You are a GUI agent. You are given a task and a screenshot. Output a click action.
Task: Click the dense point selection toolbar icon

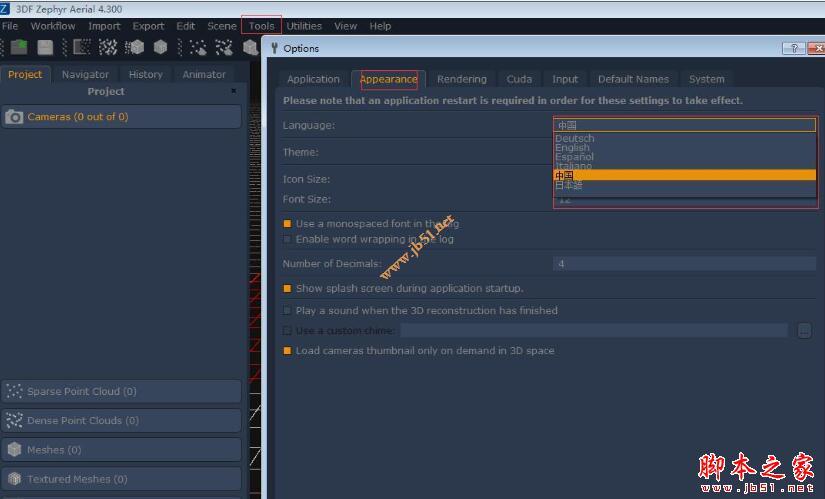(x=224, y=47)
